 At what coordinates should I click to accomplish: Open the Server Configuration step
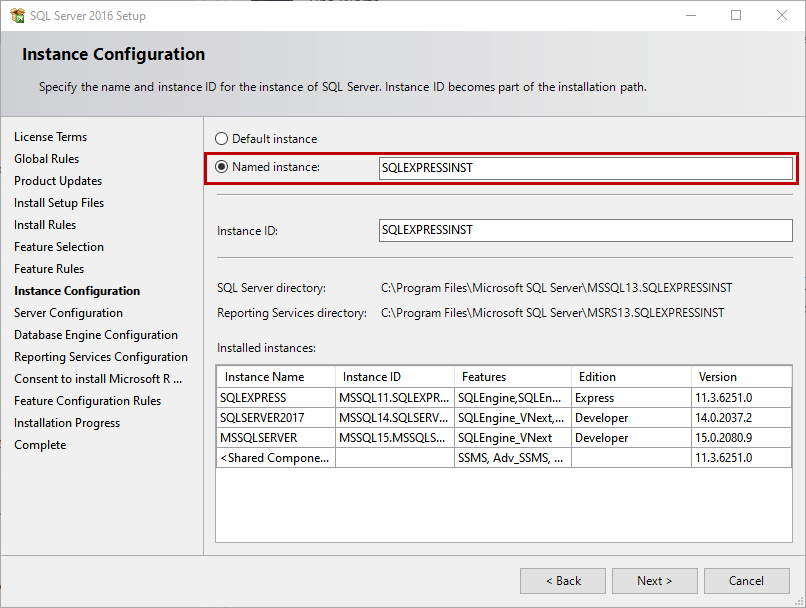tap(68, 313)
